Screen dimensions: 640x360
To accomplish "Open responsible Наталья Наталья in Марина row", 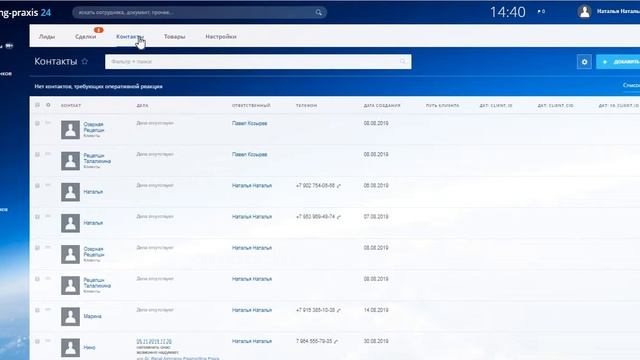I will coord(252,310).
